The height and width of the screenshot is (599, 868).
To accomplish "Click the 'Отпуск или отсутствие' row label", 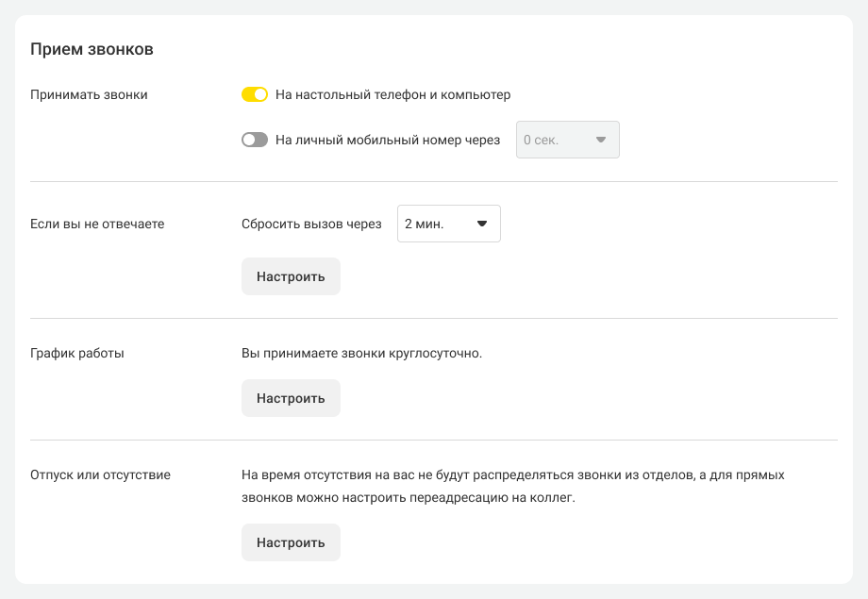I will pos(100,475).
